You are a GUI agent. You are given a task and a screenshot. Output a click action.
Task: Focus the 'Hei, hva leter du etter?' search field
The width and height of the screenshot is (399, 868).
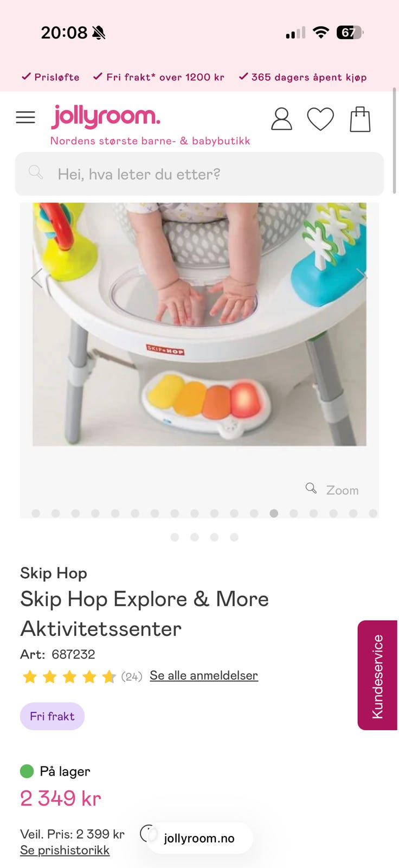200,174
